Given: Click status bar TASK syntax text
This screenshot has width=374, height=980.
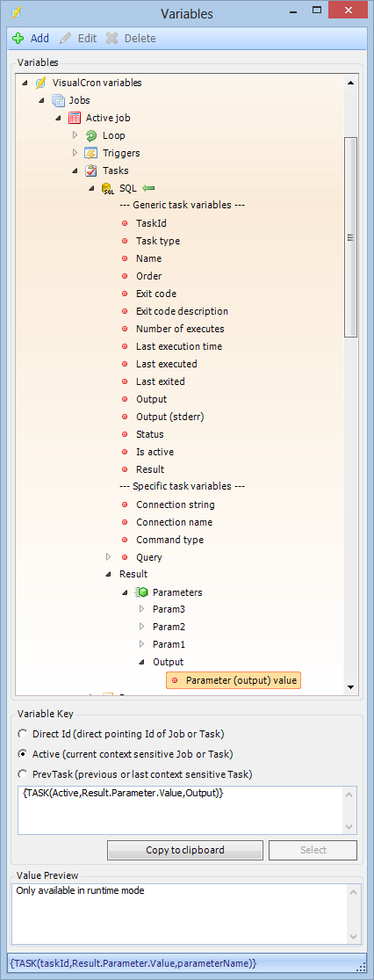Looking at the screenshot, I should point(133,962).
